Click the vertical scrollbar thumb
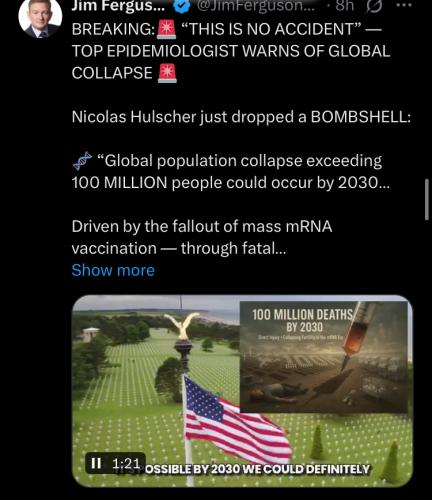Viewport: 432px width, 500px height. (427, 199)
